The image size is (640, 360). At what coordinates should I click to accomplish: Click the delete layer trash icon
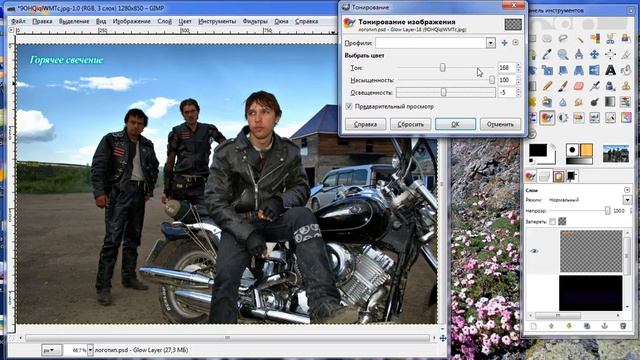coord(623,326)
